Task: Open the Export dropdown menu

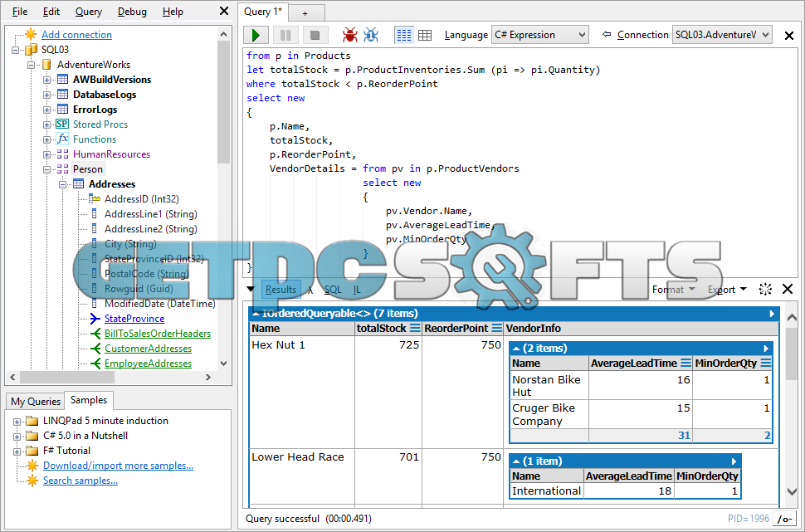Action: [x=727, y=290]
